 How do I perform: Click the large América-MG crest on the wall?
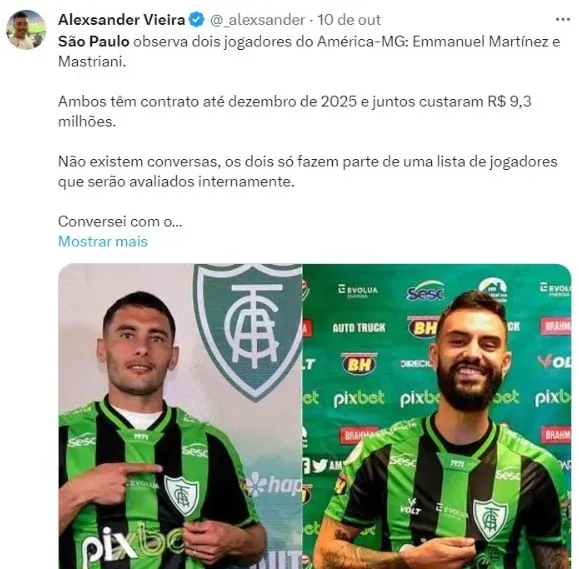coord(249,331)
